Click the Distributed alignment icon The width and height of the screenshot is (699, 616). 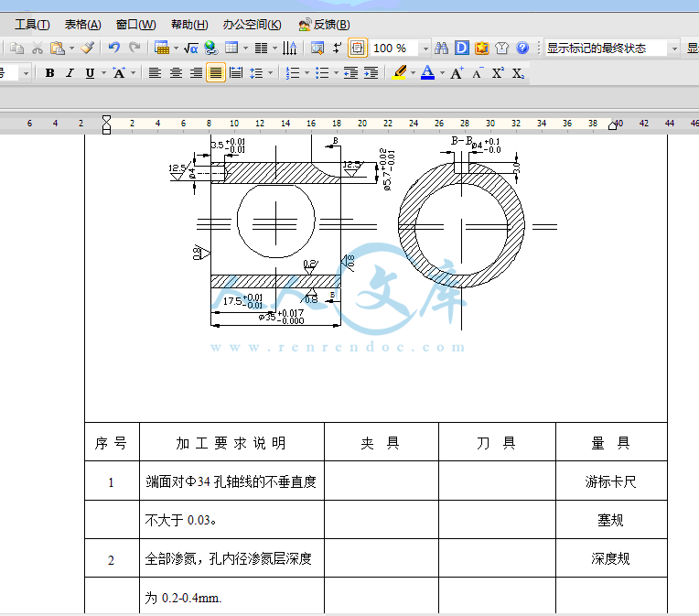236,72
